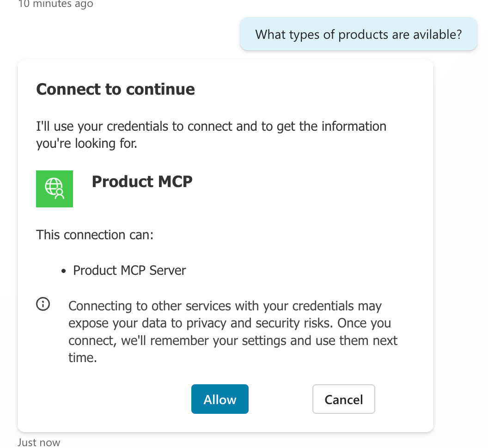Click the 'Just now' timestamp below the card

(x=39, y=442)
